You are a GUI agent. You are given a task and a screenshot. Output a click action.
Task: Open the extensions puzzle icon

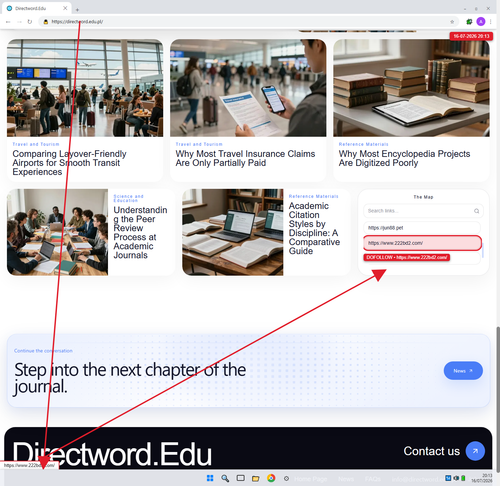click(469, 22)
